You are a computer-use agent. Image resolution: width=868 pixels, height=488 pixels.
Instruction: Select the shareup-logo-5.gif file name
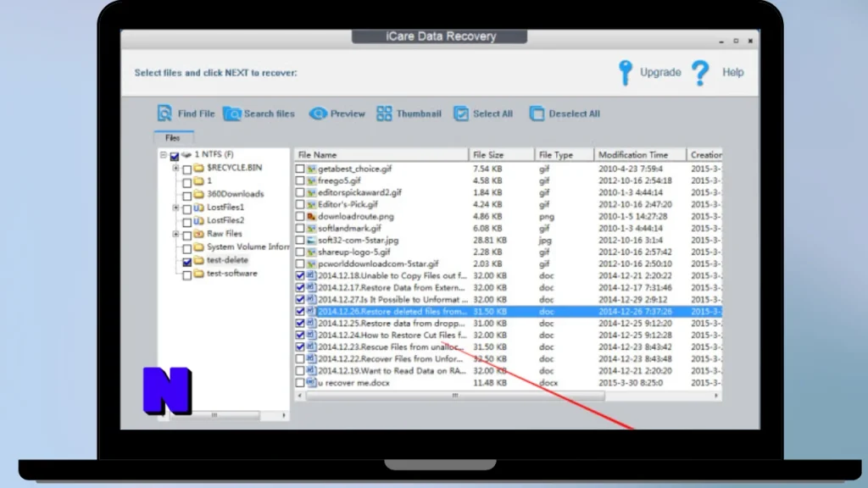click(353, 252)
